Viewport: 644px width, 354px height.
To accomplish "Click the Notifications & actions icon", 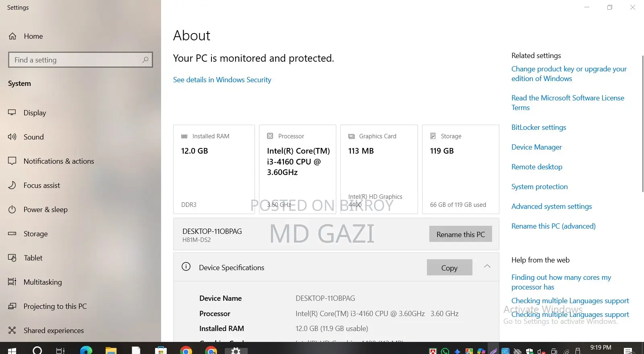I will click(x=12, y=161).
